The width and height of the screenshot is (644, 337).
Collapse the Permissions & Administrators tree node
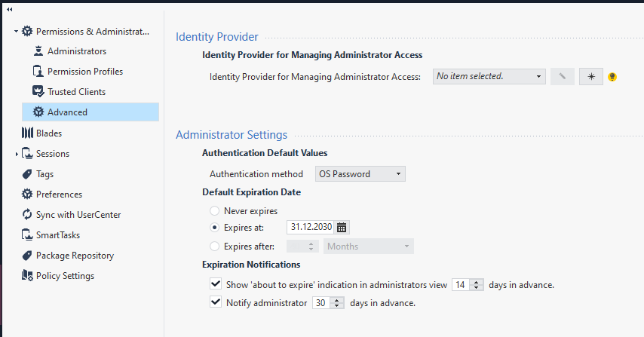point(16,32)
